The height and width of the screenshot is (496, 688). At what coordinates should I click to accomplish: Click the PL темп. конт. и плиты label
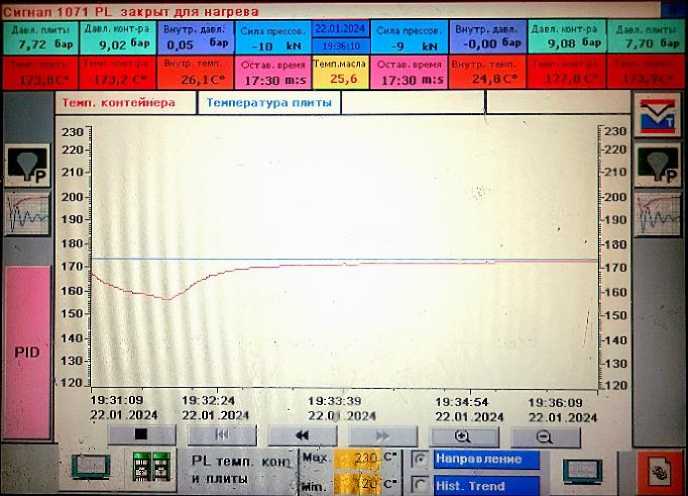pyautogui.click(x=239, y=470)
